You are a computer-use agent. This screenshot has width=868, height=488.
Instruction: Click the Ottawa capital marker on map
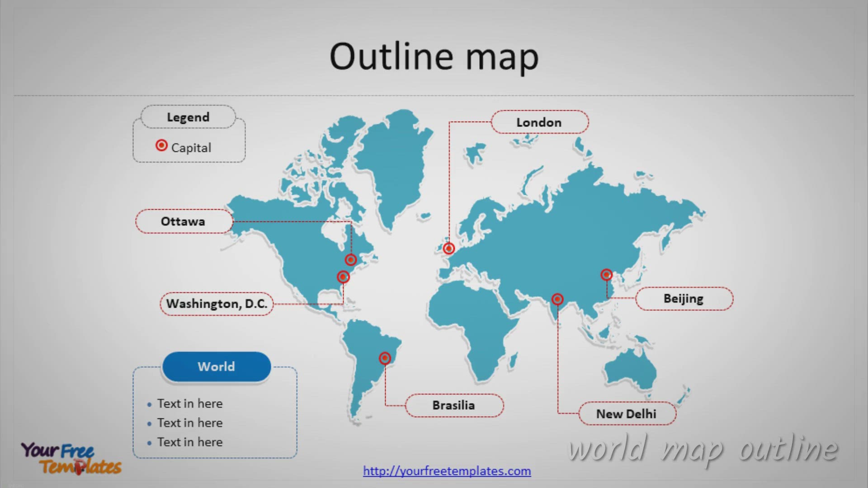click(351, 260)
